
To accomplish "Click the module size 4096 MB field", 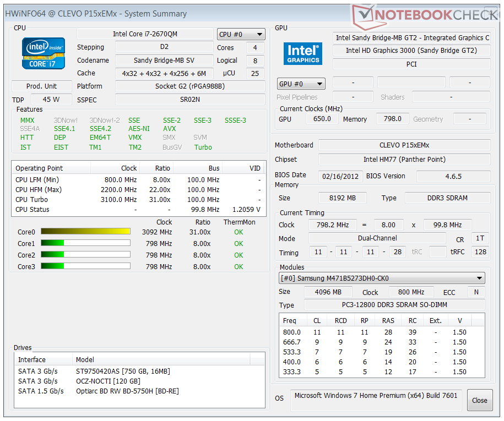I will [328, 292].
